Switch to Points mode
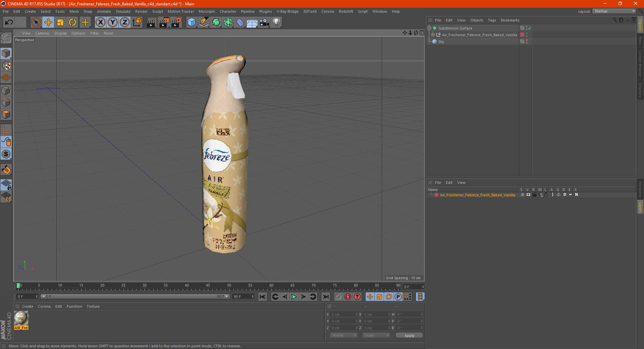Image resolution: width=644 pixels, height=349 pixels. [6, 90]
